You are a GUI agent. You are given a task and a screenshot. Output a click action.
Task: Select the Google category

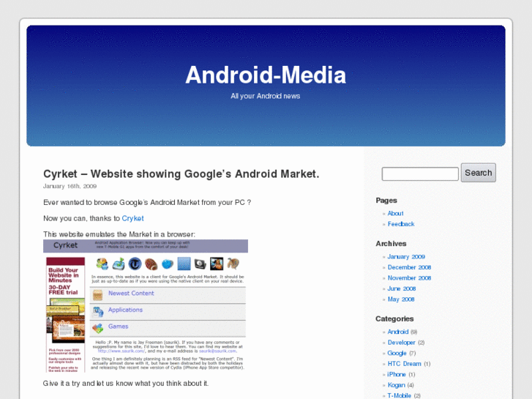[397, 353]
